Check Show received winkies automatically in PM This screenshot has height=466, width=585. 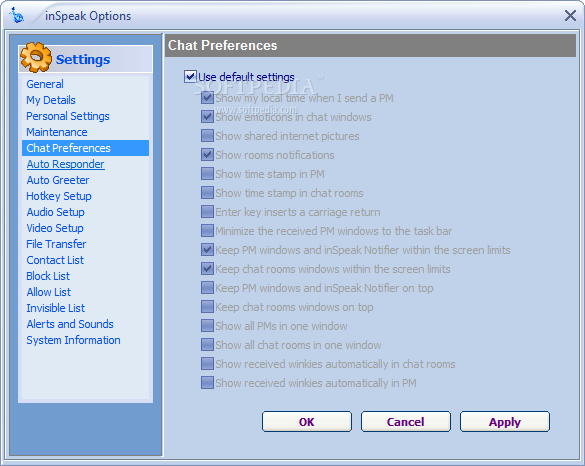[207, 383]
